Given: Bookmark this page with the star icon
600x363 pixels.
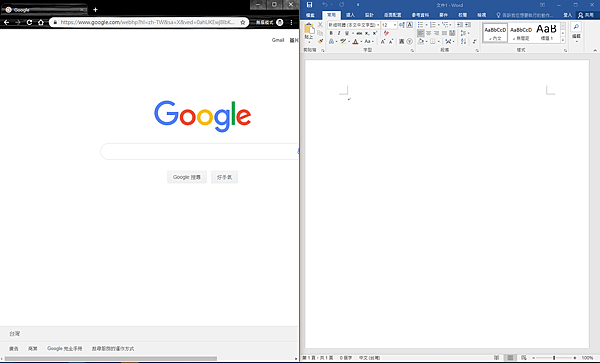Looking at the screenshot, I should (x=243, y=23).
